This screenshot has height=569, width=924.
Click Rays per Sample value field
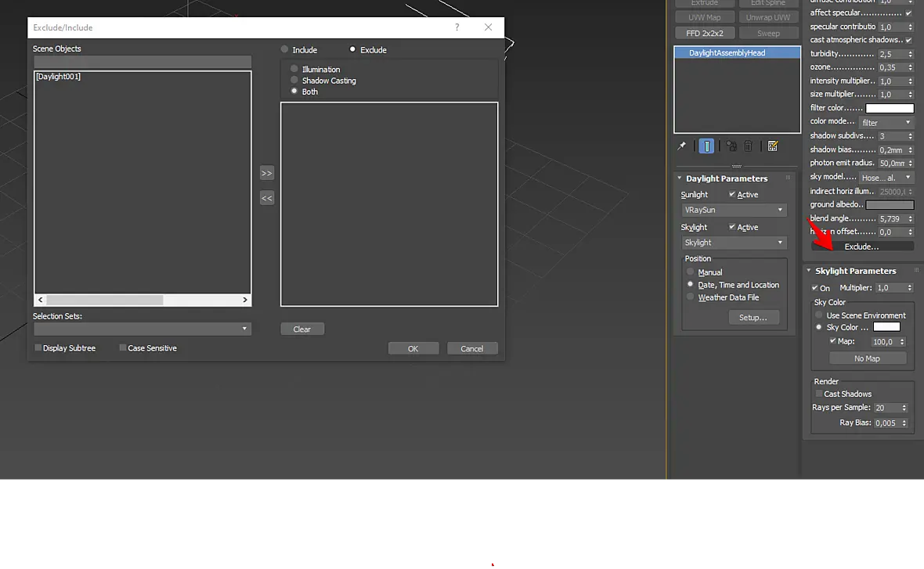tap(887, 408)
